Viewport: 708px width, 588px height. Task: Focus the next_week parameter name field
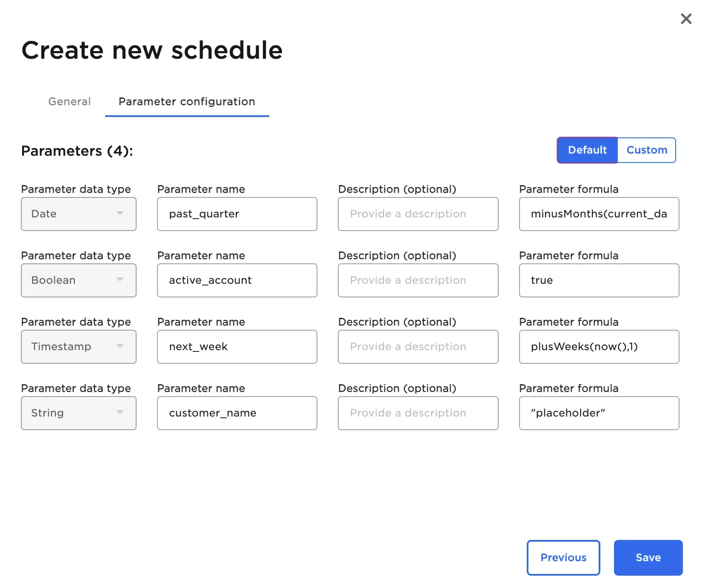(x=237, y=347)
